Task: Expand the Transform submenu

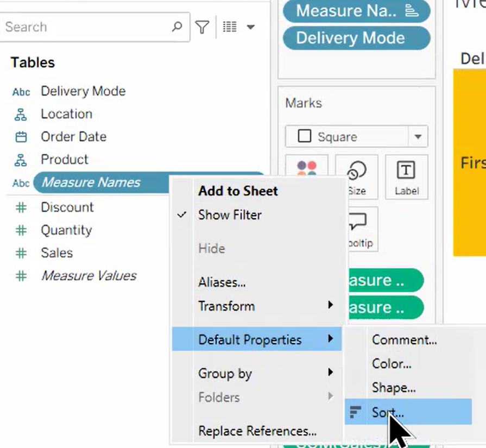Action: pyautogui.click(x=257, y=306)
